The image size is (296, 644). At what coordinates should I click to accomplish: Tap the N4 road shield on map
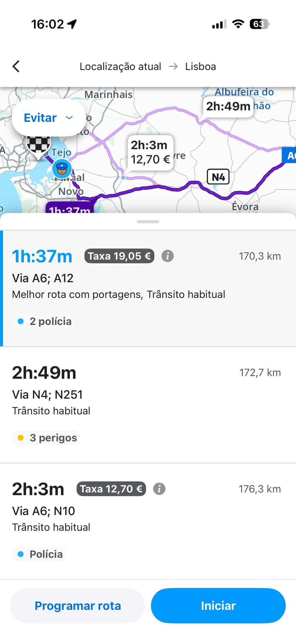coord(218,177)
